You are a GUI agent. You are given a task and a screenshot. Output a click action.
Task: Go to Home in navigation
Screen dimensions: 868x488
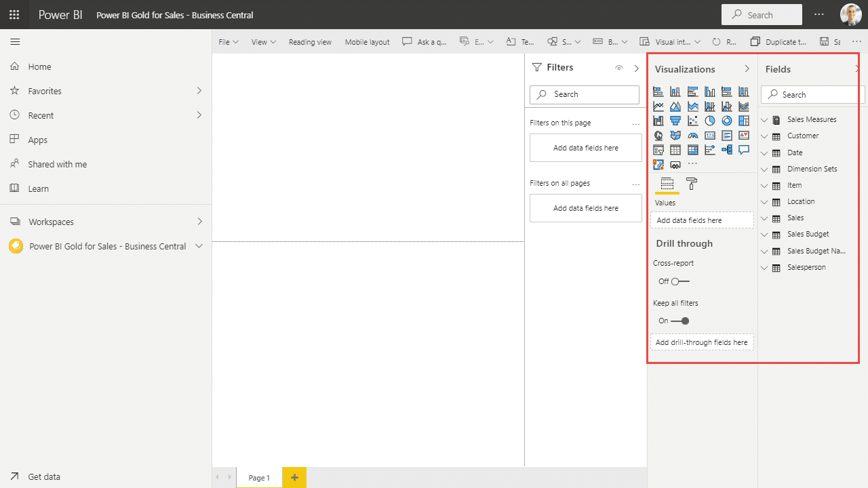tap(31, 66)
